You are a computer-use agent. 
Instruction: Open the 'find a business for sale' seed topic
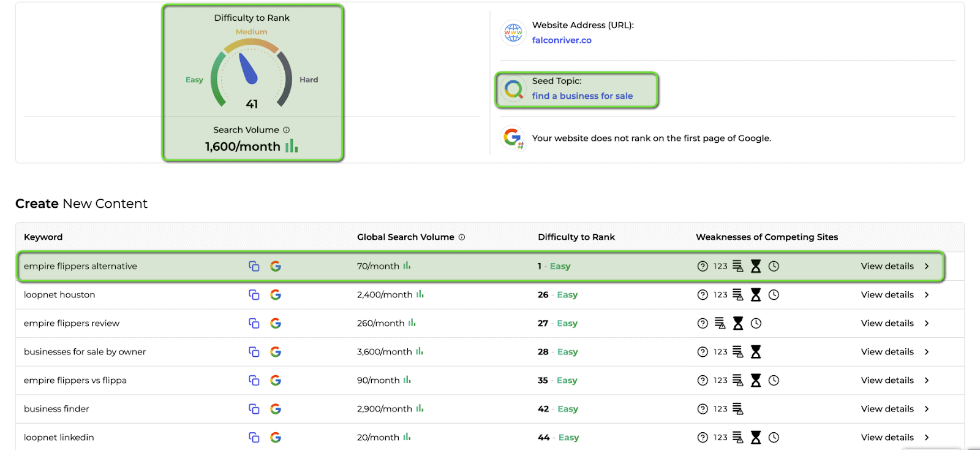[x=582, y=96]
